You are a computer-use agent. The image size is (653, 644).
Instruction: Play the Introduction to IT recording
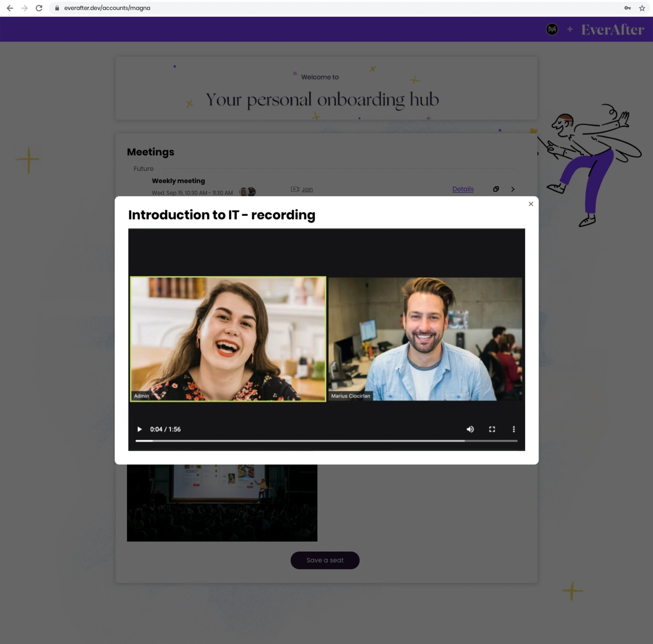[x=139, y=429]
